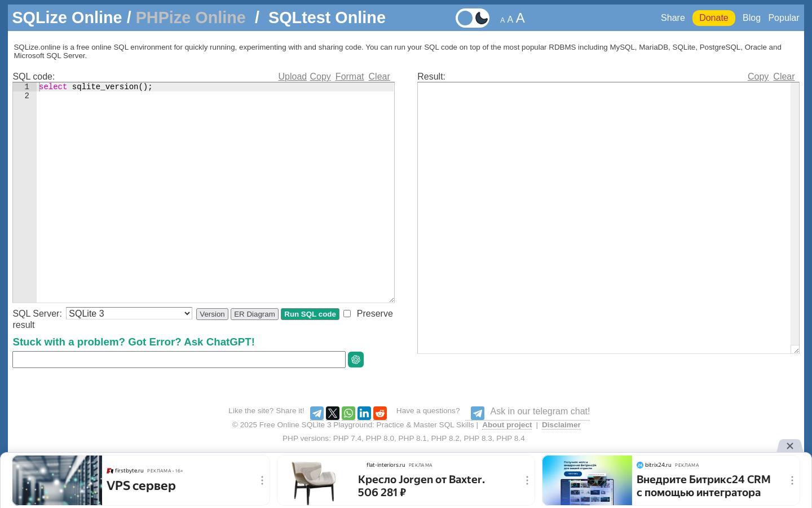Select the largest font size A
The image size is (812, 508).
(520, 18)
